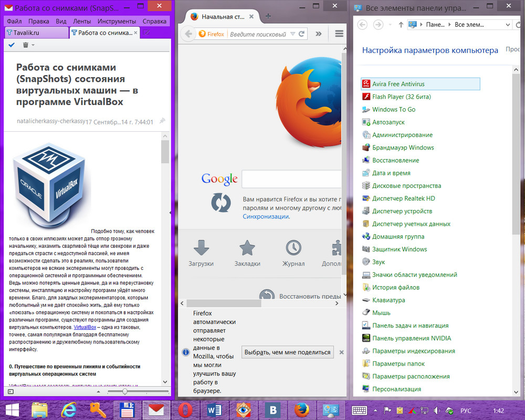Show hidden system tray icons
Viewport: 525px width, 420px height.
pyautogui.click(x=375, y=411)
